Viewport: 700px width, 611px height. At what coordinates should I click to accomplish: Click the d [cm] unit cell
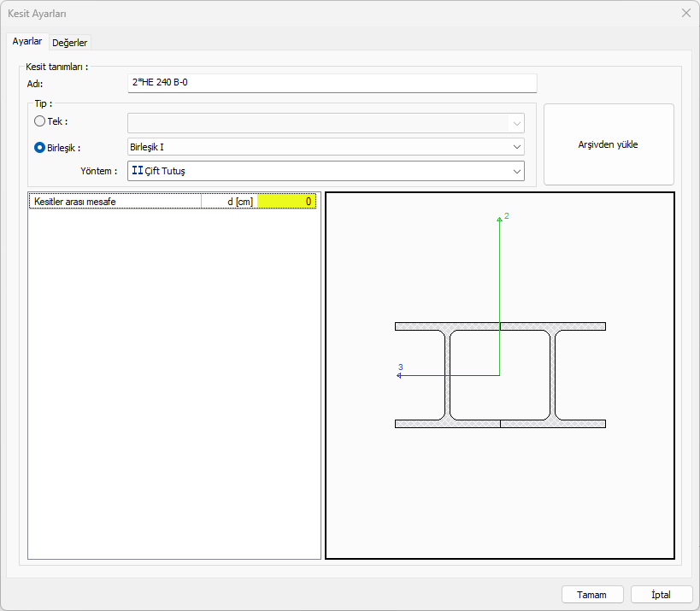(x=229, y=202)
